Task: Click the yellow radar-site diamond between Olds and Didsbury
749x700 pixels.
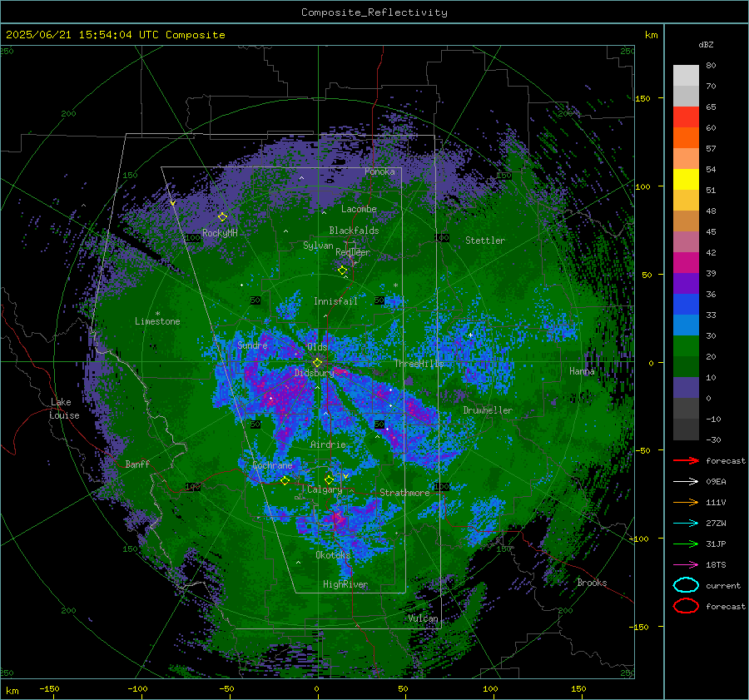Action: coord(317,363)
